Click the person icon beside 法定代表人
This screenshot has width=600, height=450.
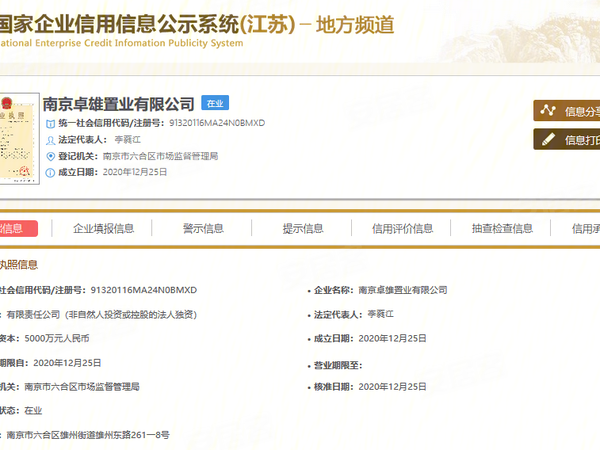click(x=50, y=139)
